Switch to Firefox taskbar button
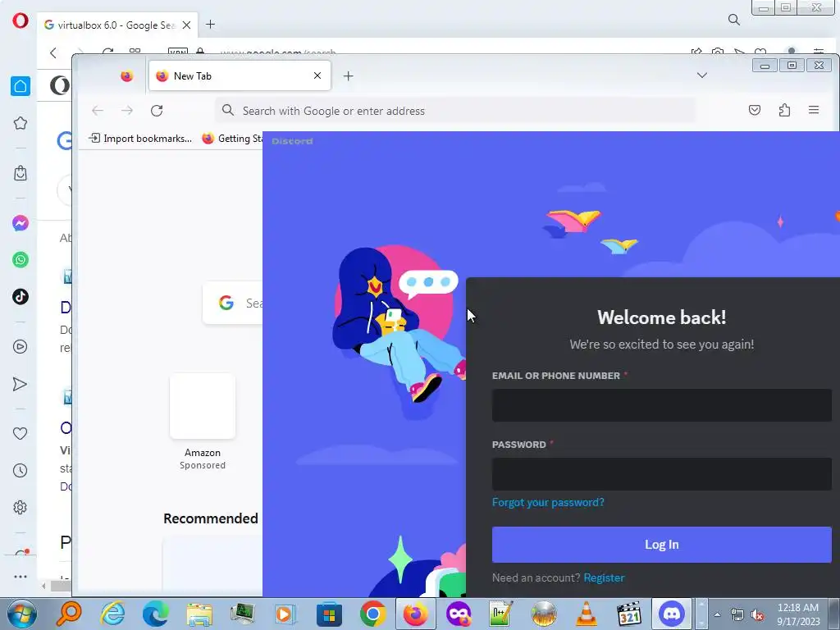Screen dimensions: 840x630 (x=416, y=614)
